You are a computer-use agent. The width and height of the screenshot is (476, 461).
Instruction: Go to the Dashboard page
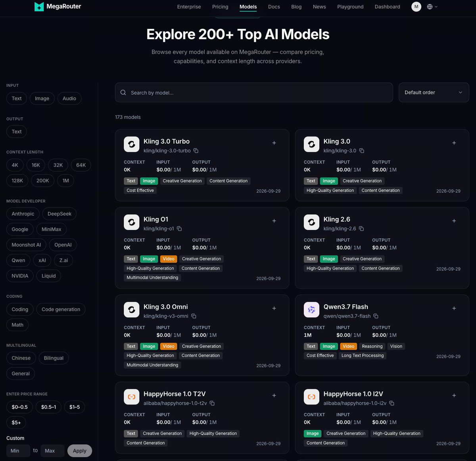388,7
